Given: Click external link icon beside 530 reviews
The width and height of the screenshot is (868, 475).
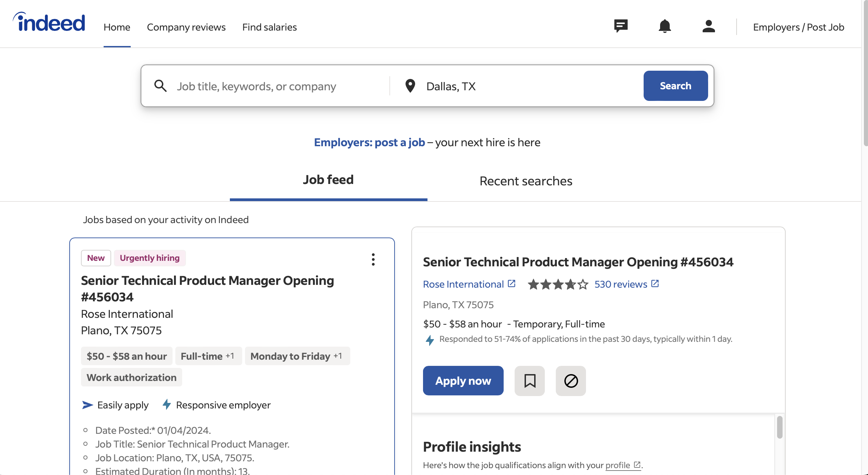Looking at the screenshot, I should pos(655,283).
